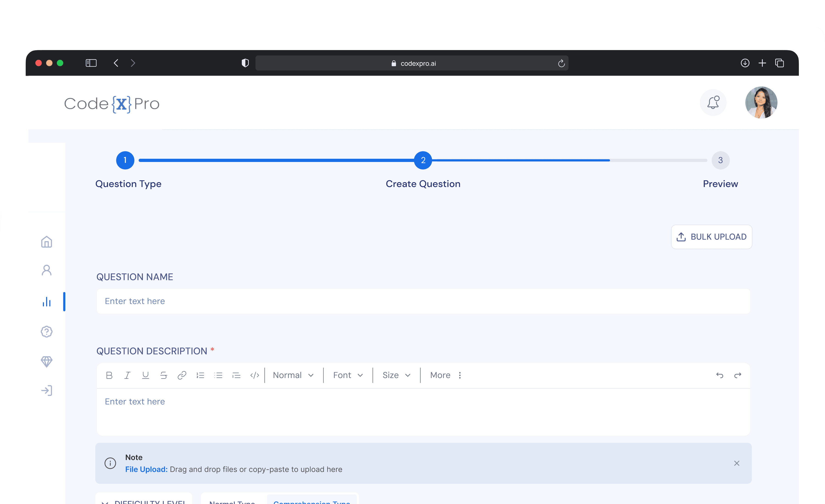Jump to the Preview step 3 marker
The image size is (825, 504).
(x=720, y=160)
